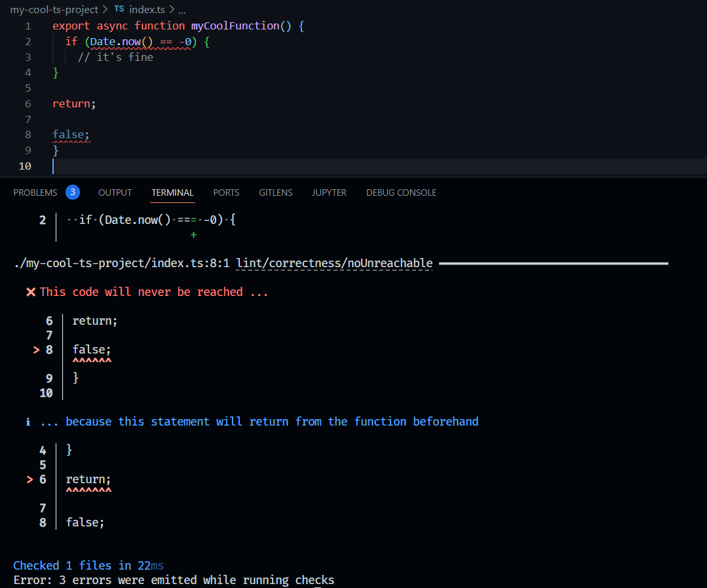This screenshot has width=707, height=588.
Task: Open the Problems panel tab
Action: tap(35, 193)
